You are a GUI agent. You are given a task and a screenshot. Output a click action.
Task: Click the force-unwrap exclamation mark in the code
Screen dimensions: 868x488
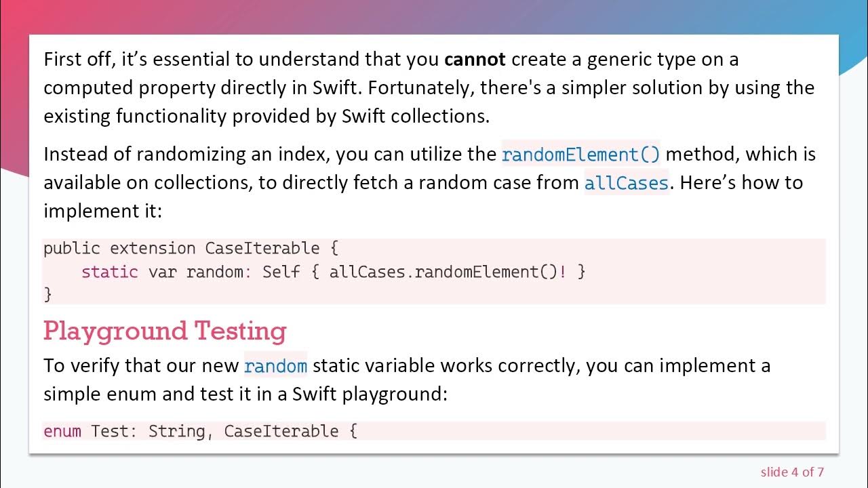coord(563,272)
